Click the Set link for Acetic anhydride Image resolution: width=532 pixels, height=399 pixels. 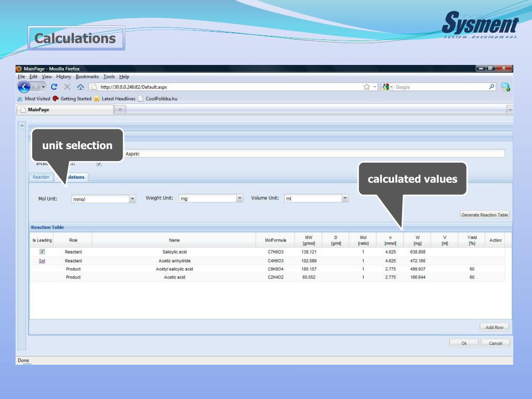point(42,261)
